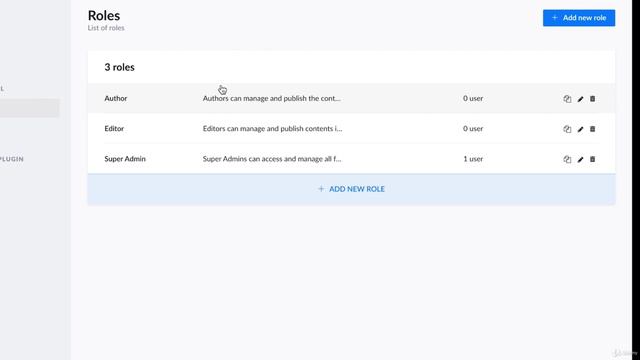The image size is (640, 360).
Task: Delete the Editor role using trash icon
Action: click(x=593, y=129)
